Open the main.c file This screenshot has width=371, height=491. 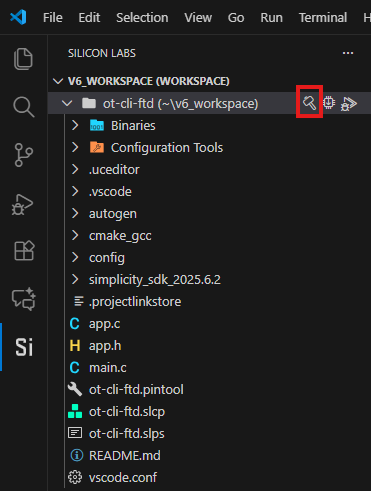108,368
